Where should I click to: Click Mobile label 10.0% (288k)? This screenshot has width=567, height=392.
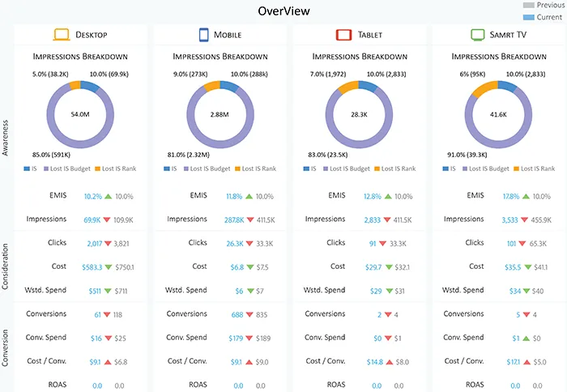coord(249,75)
